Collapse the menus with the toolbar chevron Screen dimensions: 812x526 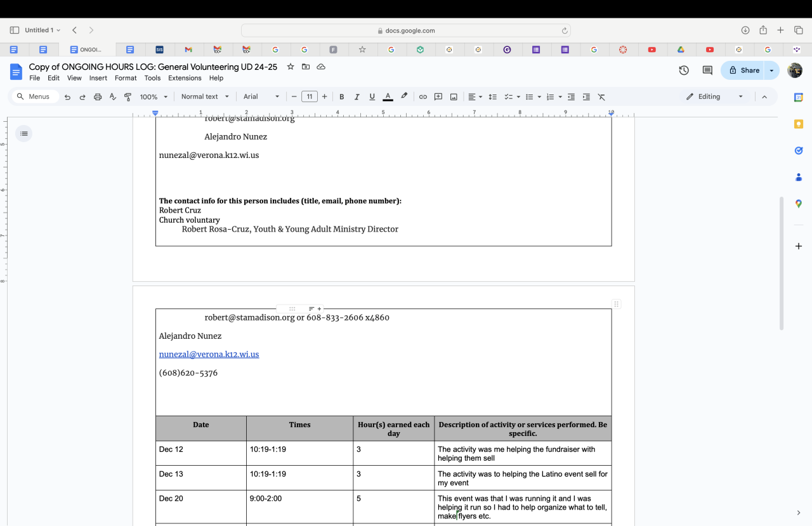[x=764, y=97]
